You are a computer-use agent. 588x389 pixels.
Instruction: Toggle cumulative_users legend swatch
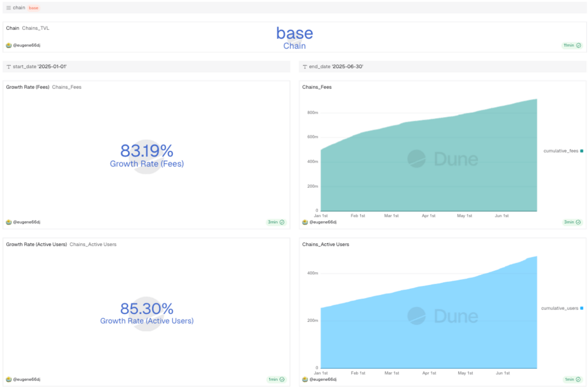pyautogui.click(x=582, y=308)
